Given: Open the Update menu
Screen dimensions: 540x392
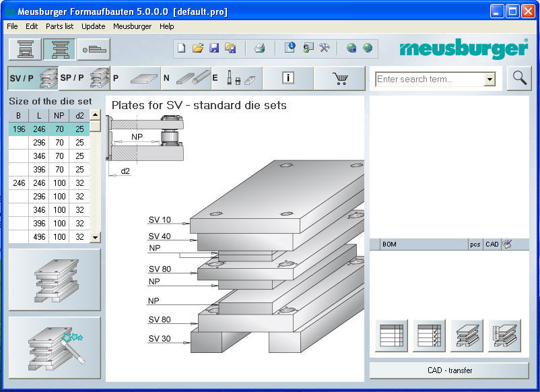Looking at the screenshot, I should [x=94, y=26].
